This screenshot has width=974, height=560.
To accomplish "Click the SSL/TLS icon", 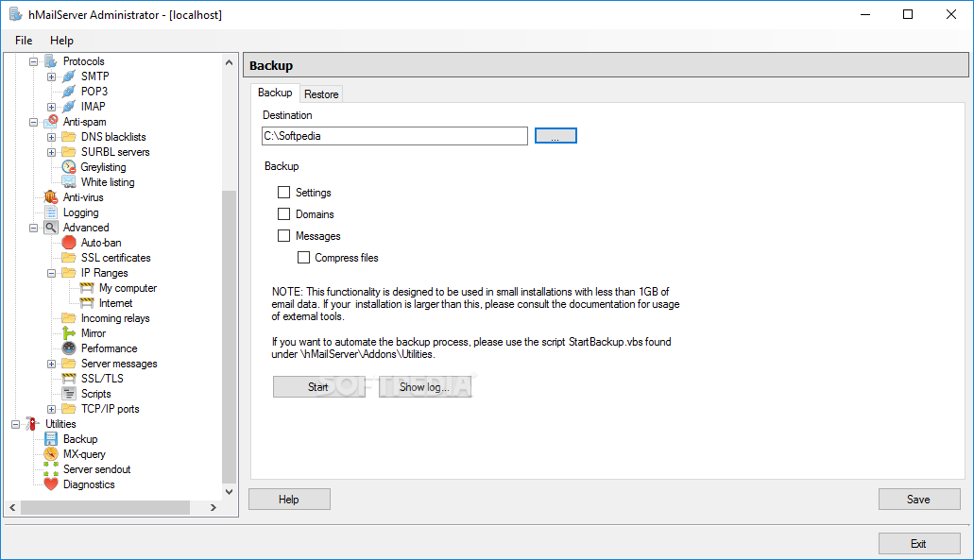I will [x=69, y=379].
